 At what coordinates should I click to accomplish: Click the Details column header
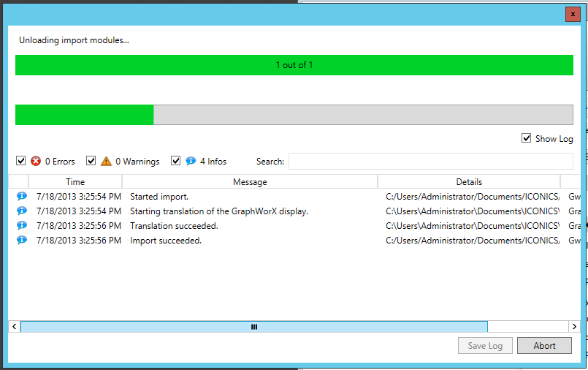pos(469,181)
